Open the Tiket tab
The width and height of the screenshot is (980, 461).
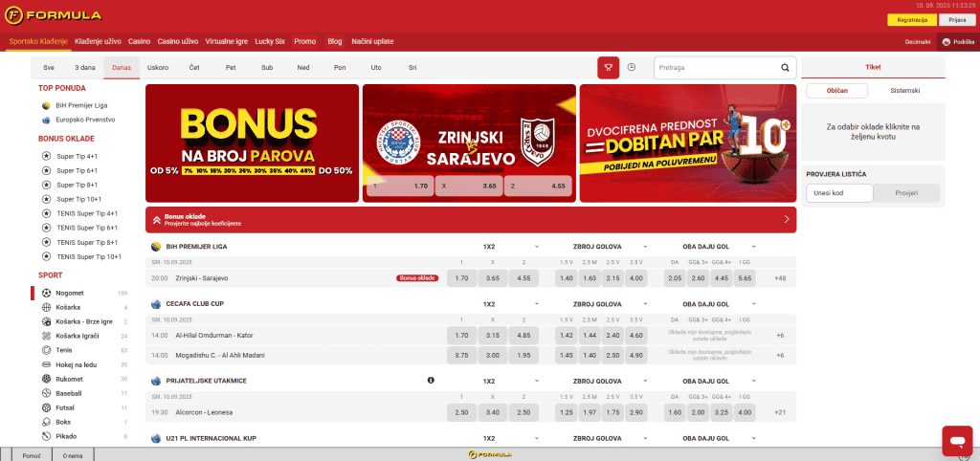pyautogui.click(x=873, y=68)
